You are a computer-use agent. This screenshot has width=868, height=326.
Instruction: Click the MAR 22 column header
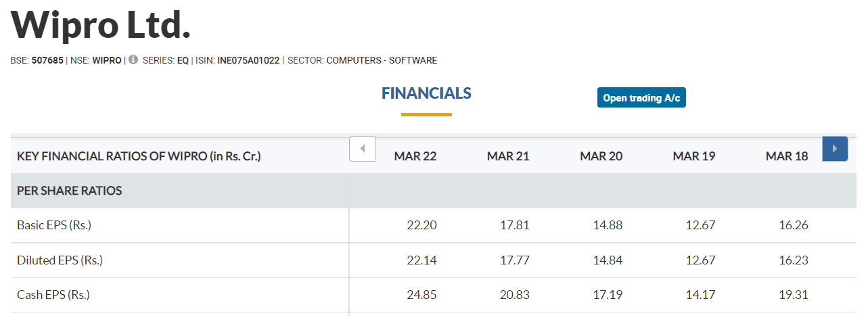coord(415,156)
